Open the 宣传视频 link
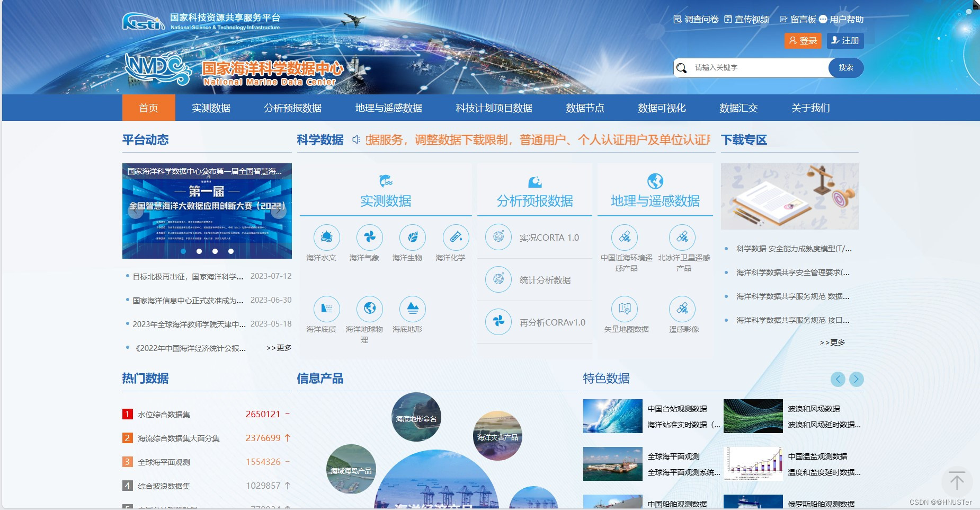This screenshot has width=980, height=510. pos(747,20)
